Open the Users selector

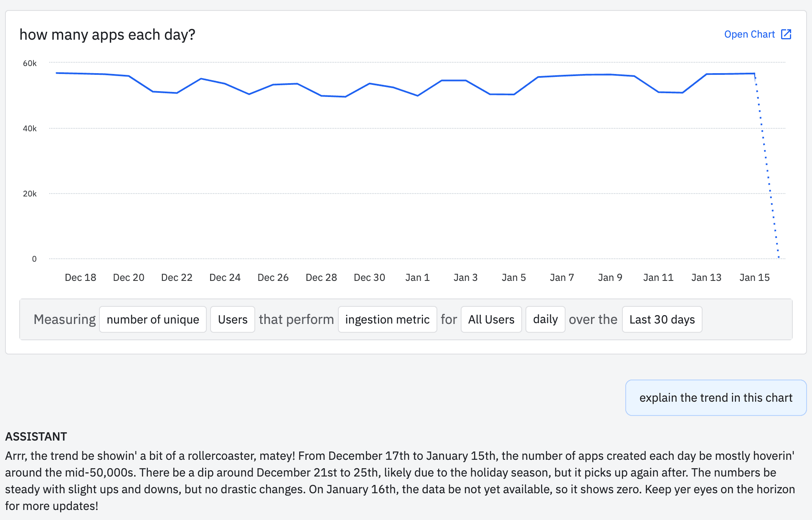pyautogui.click(x=233, y=319)
